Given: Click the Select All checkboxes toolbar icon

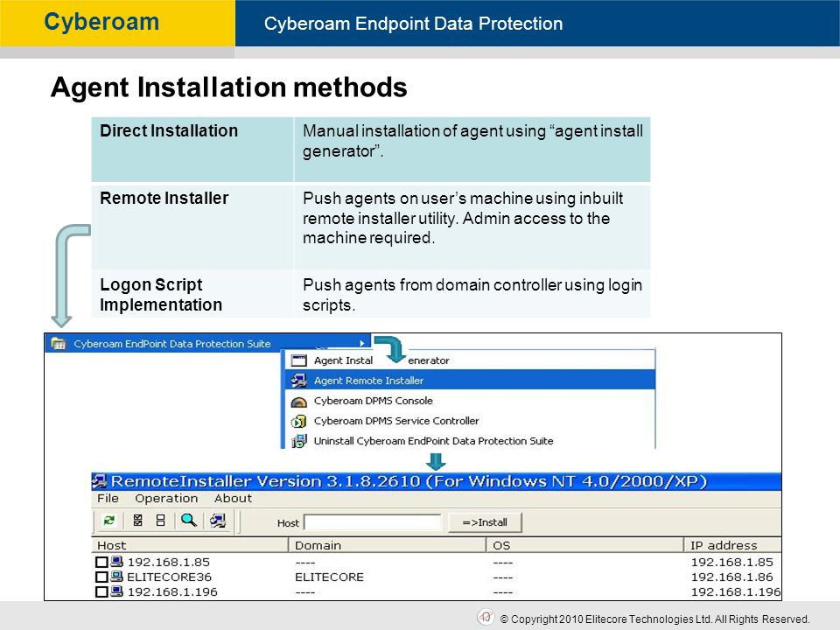Looking at the screenshot, I should pos(137,521).
